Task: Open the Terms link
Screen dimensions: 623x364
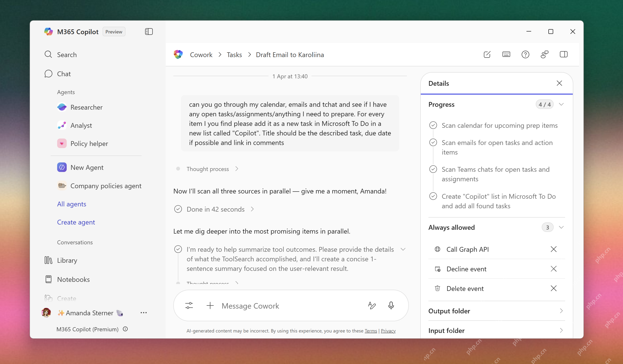Action: (x=371, y=331)
